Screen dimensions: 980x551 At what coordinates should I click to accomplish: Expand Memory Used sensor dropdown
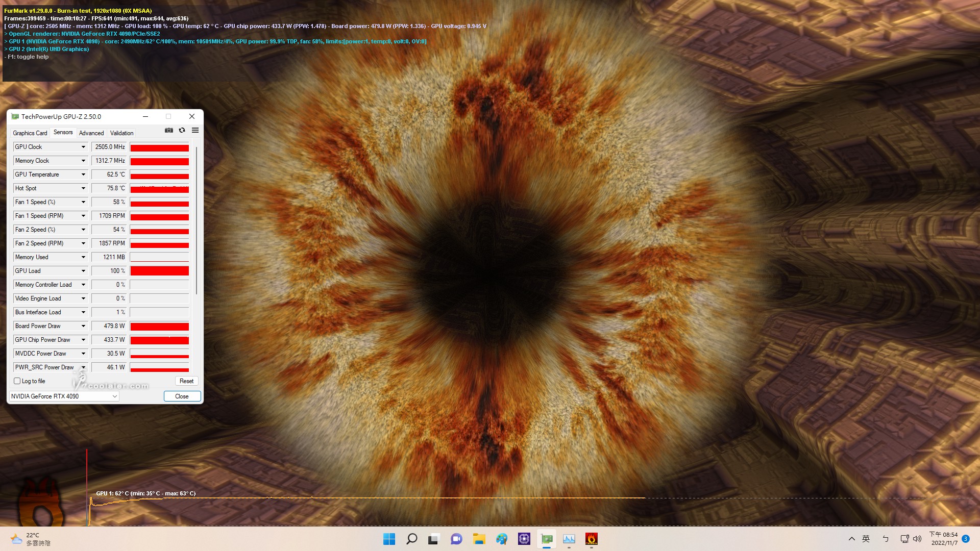(83, 257)
